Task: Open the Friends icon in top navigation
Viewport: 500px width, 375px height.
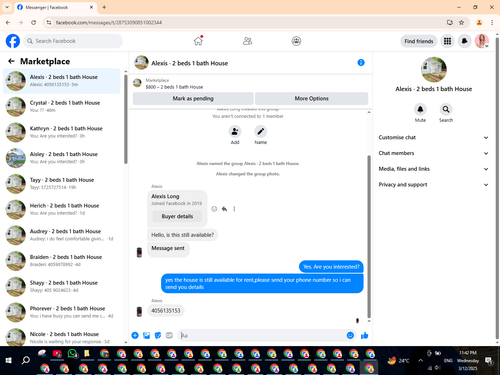Action: [247, 41]
